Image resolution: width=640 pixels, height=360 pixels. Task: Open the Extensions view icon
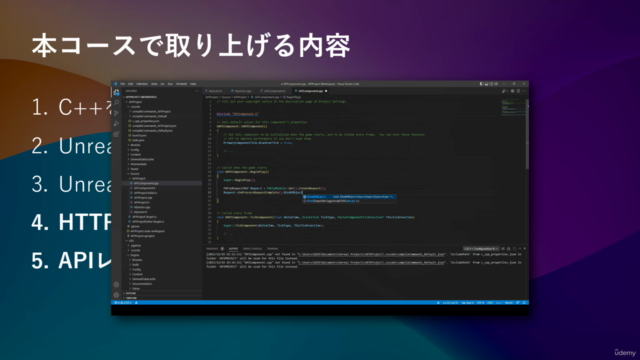(x=116, y=134)
